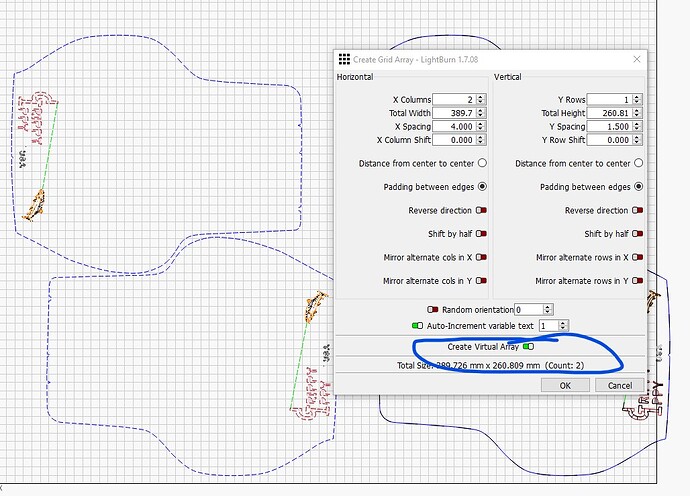This screenshot has height=496, width=690.
Task: Toggle vertical Reverse direction switch
Action: pos(637,210)
